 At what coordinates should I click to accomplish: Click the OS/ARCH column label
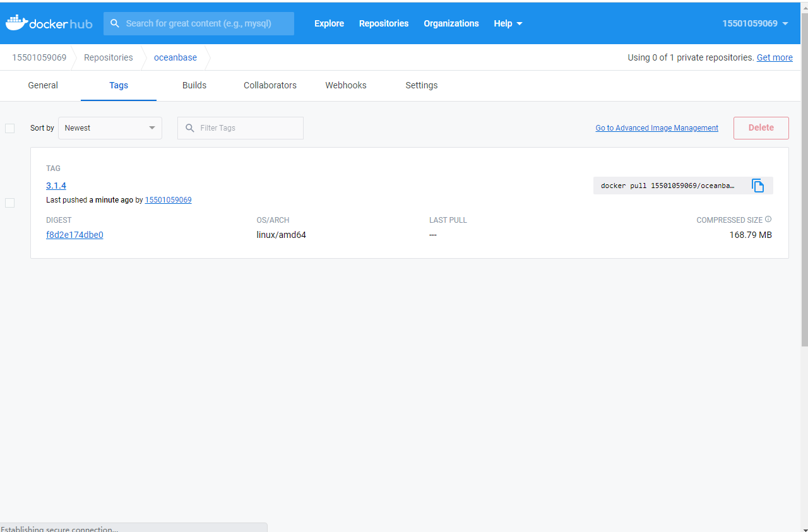click(x=273, y=220)
